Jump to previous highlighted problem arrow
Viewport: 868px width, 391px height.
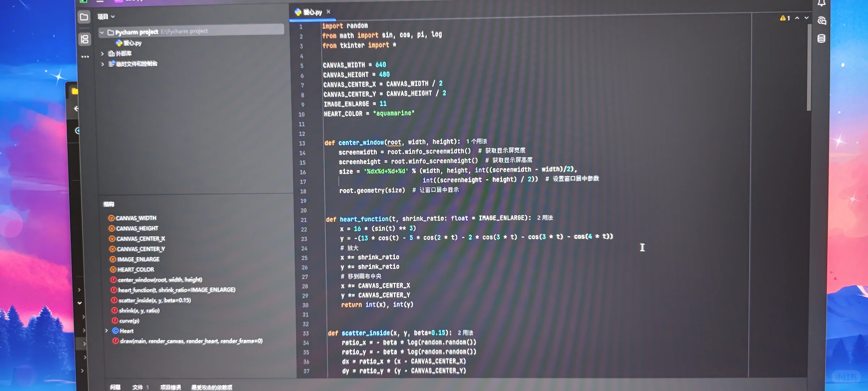(797, 18)
